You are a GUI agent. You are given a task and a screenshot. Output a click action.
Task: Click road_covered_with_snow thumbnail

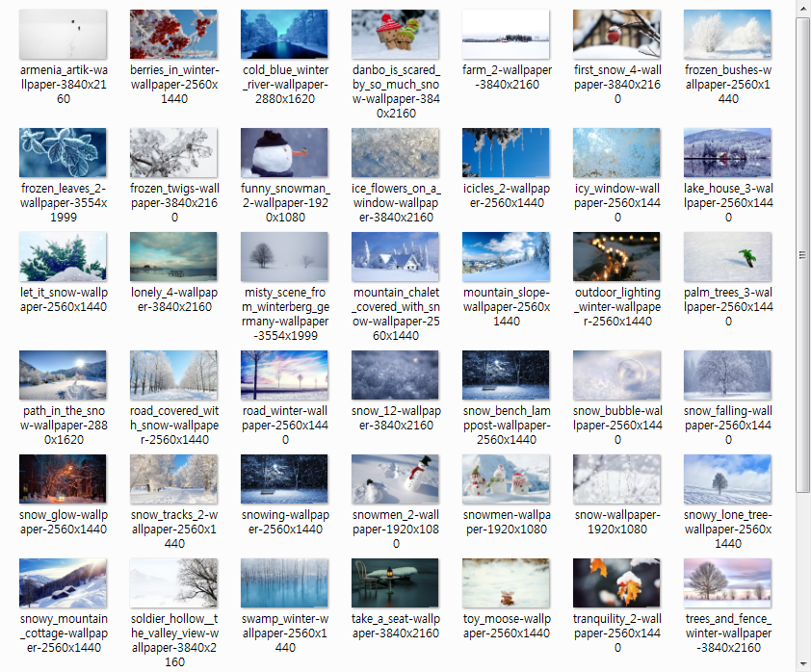pyautogui.click(x=173, y=375)
